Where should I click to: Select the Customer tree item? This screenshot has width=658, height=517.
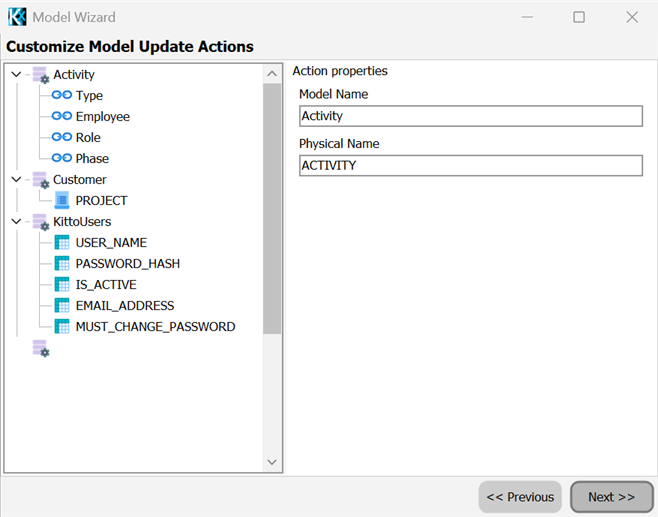pyautogui.click(x=80, y=180)
